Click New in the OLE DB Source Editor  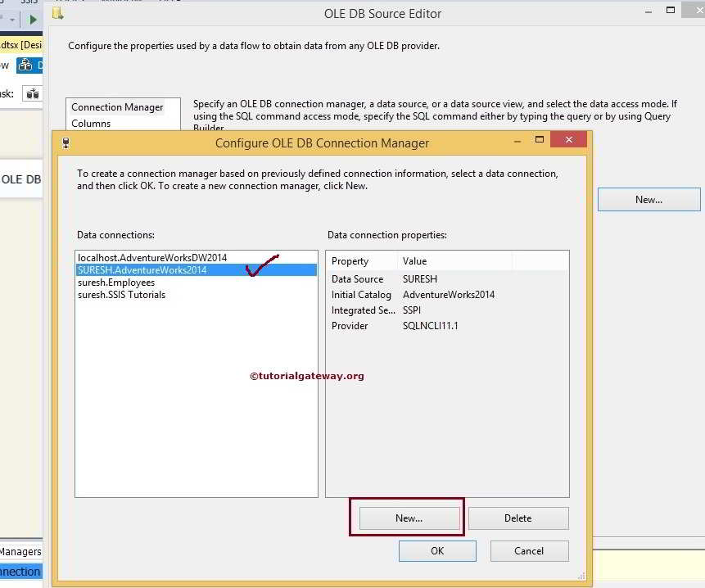648,199
